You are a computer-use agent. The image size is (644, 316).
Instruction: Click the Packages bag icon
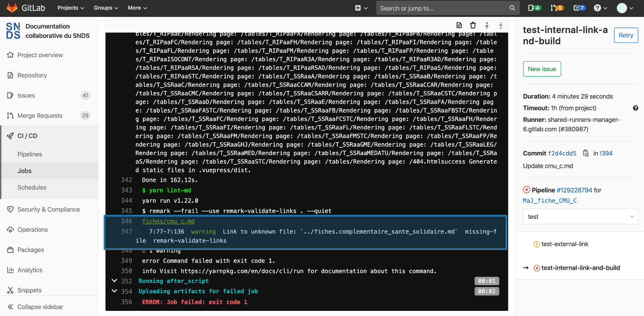pyautogui.click(x=10, y=250)
